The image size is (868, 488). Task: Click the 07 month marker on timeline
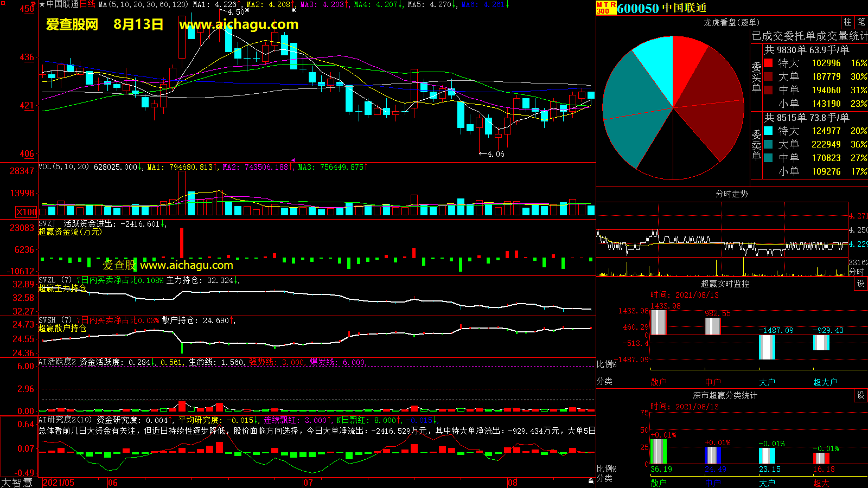tap(308, 483)
